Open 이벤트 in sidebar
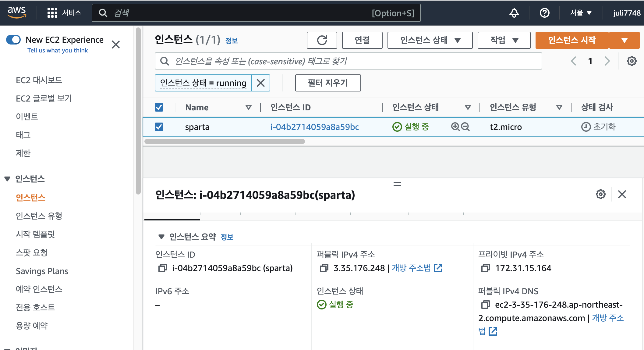The image size is (644, 350). point(27,116)
